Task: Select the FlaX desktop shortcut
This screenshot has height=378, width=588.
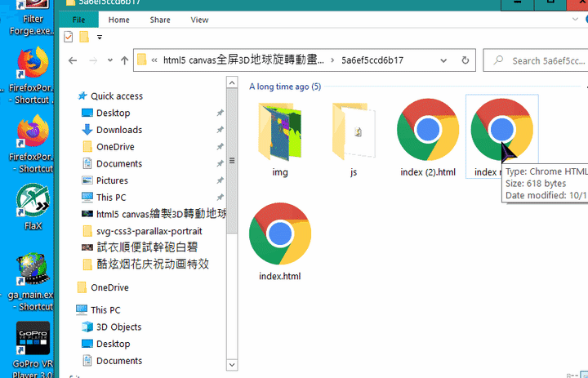Action: (x=33, y=207)
